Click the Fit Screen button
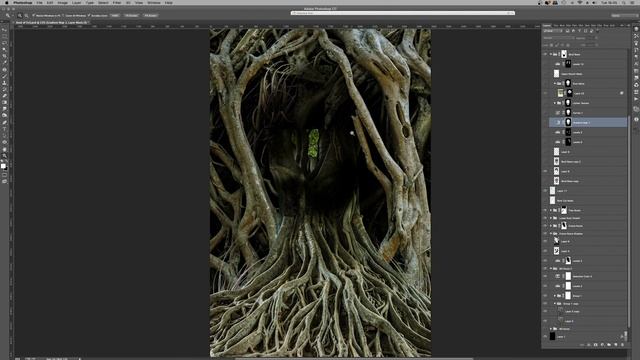Viewport: 640px width, 360px height. pos(131,16)
